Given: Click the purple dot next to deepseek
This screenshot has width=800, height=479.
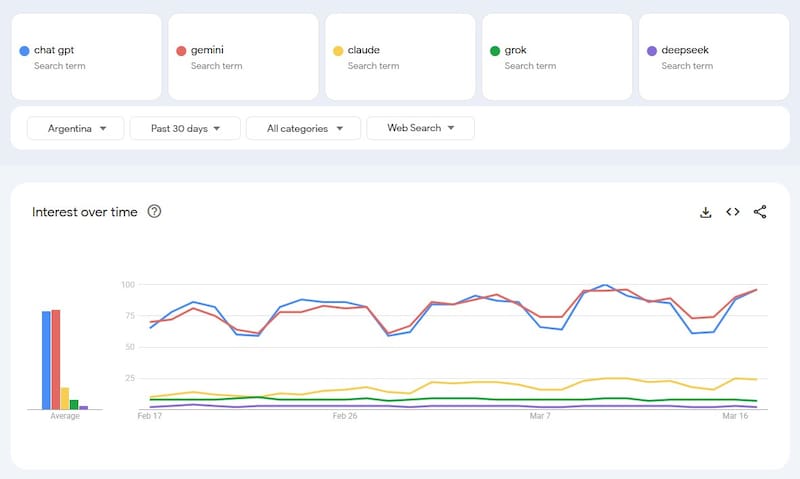Looking at the screenshot, I should [x=652, y=50].
